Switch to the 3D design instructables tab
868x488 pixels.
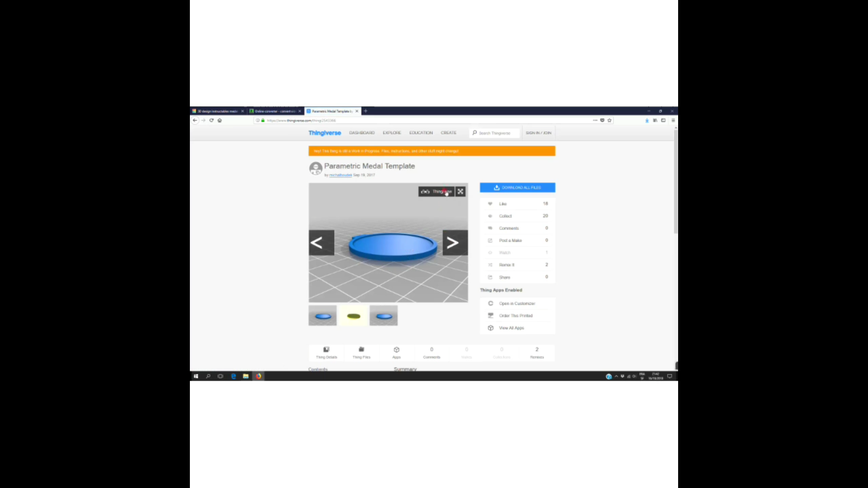coord(217,111)
